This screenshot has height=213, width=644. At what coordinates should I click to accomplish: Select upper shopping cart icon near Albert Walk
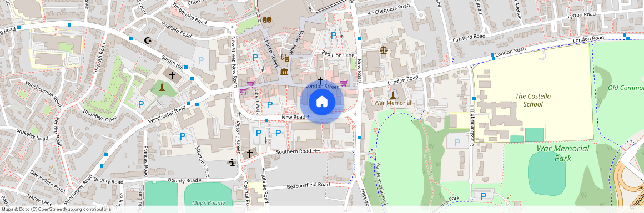[x=250, y=84]
